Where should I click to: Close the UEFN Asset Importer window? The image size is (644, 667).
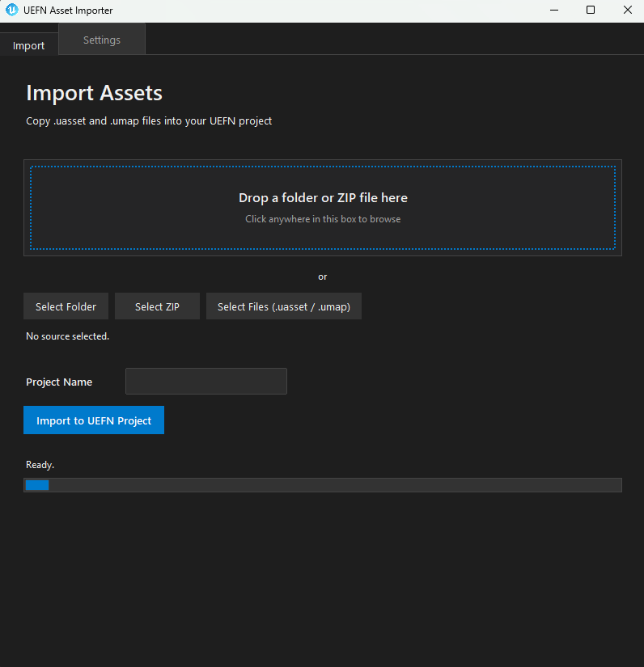coord(627,11)
